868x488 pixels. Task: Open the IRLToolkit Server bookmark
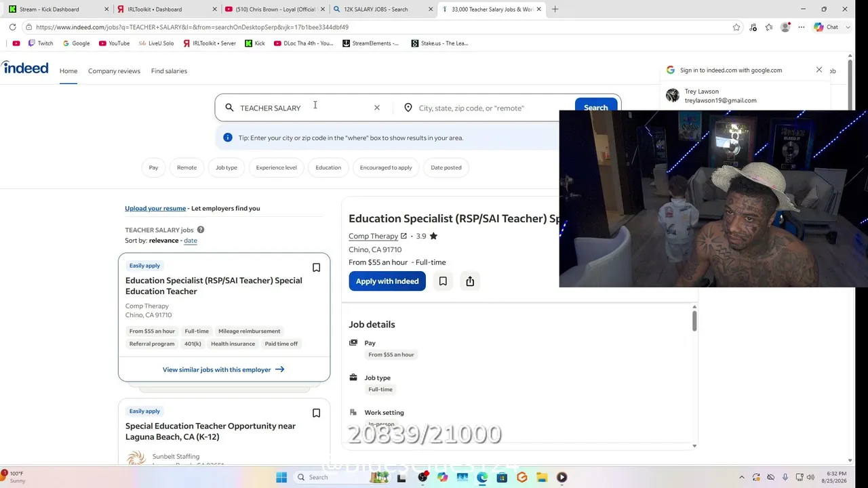tap(210, 43)
